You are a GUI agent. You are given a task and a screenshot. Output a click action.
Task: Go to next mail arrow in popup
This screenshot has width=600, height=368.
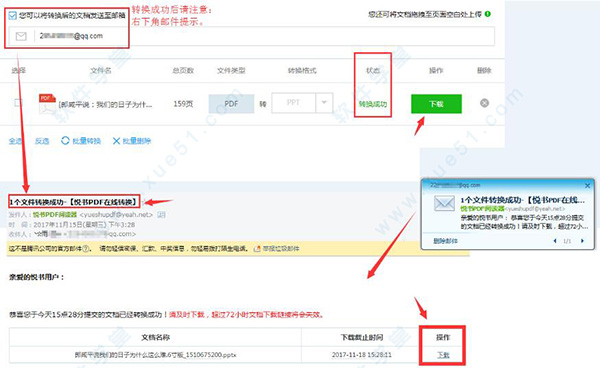tap(582, 241)
